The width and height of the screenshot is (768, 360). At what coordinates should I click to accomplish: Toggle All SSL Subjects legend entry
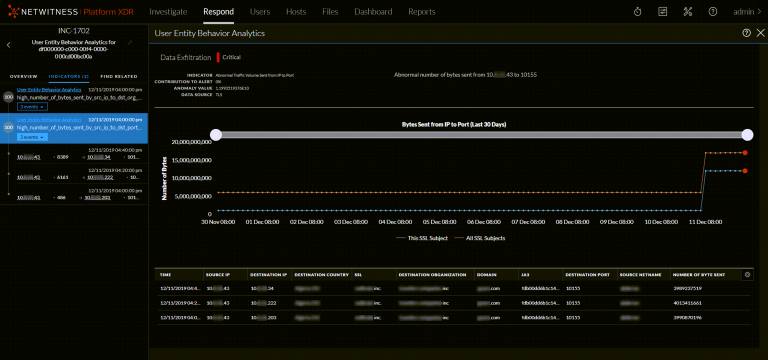pos(480,238)
